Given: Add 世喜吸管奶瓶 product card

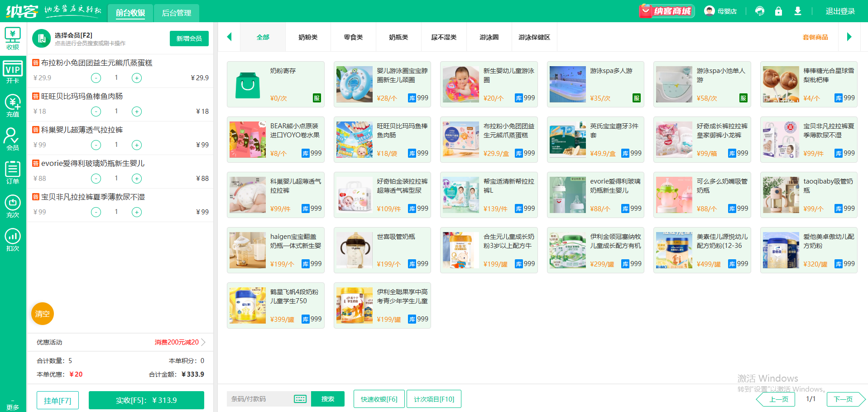Looking at the screenshot, I should tap(382, 250).
